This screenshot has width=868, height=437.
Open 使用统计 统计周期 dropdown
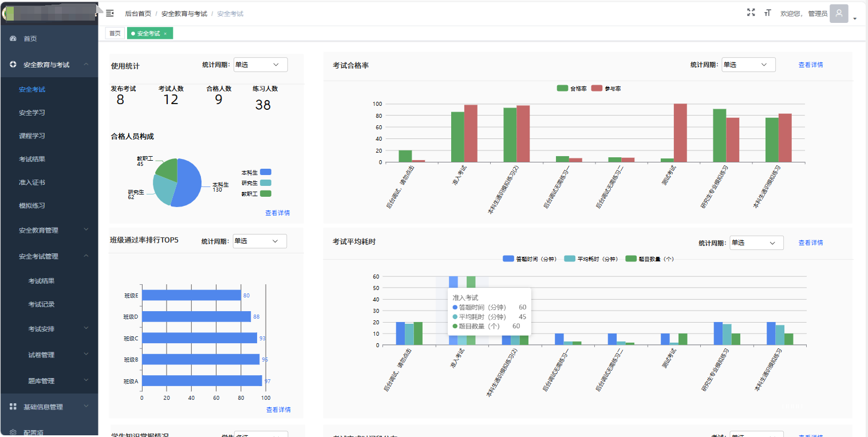click(260, 65)
